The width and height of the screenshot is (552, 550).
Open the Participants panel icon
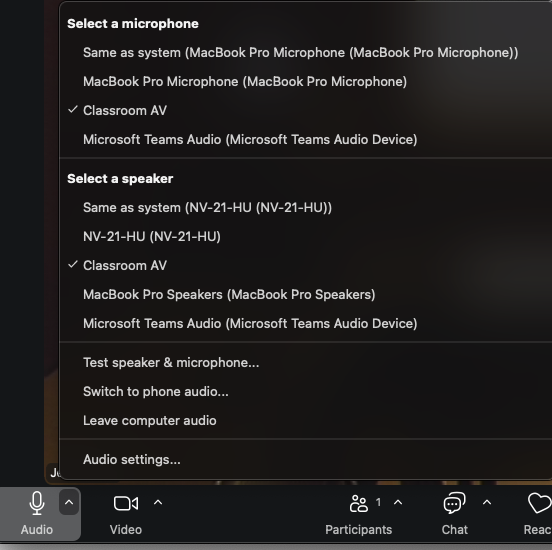(359, 503)
